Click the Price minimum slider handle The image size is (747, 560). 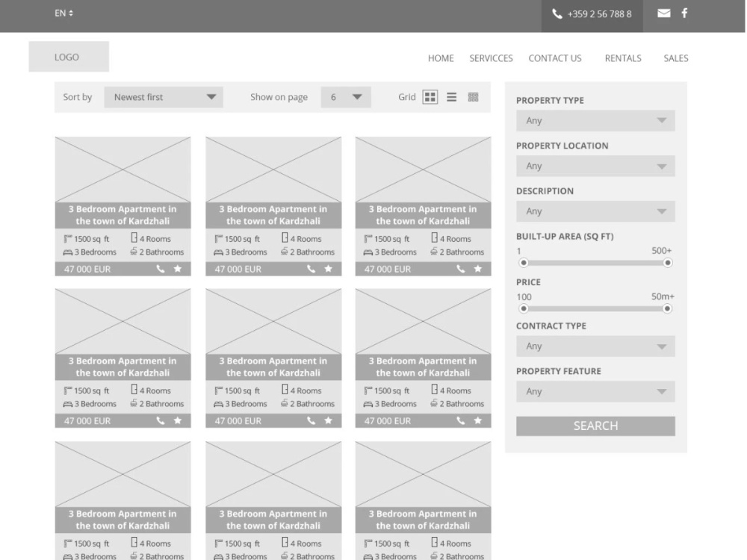tap(524, 308)
